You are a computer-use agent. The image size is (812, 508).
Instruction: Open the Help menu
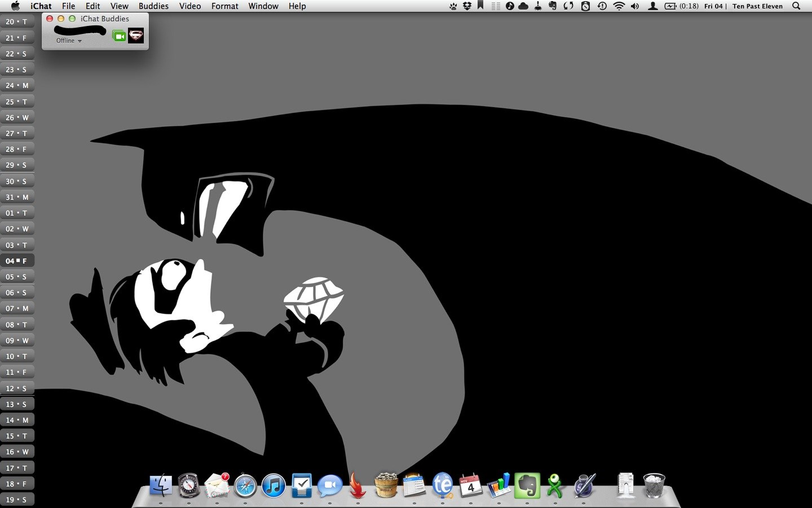[x=297, y=6]
